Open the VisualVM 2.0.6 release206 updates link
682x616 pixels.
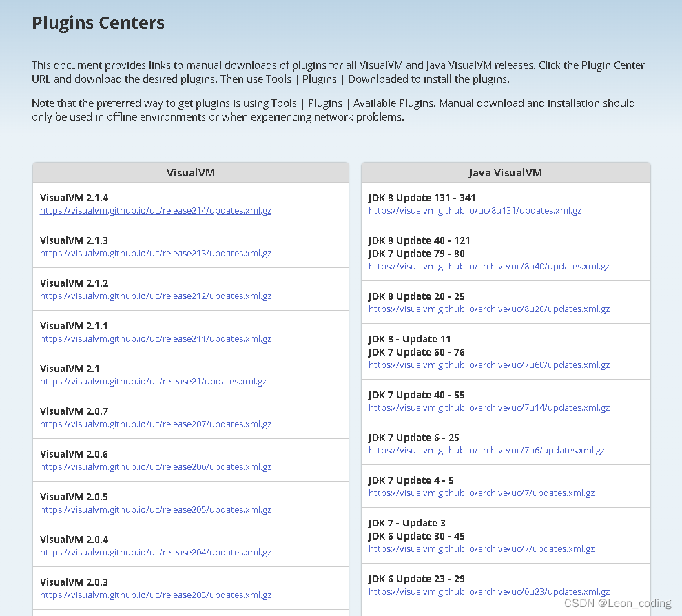coord(156,466)
